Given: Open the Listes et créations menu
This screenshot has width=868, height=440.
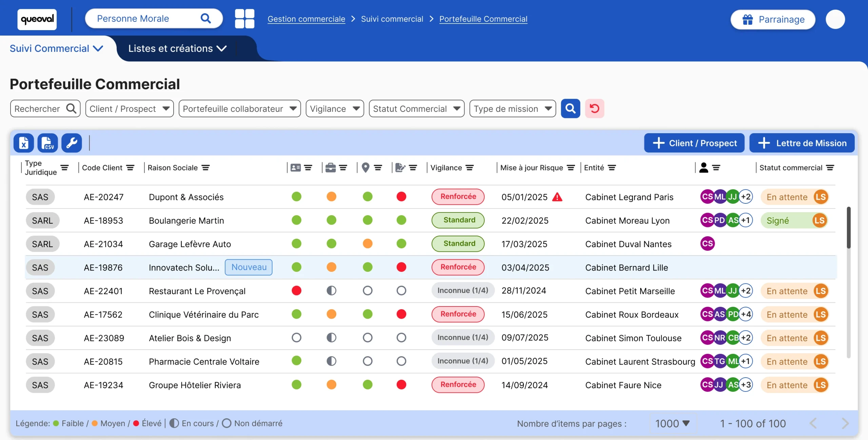Looking at the screenshot, I should tap(177, 48).
